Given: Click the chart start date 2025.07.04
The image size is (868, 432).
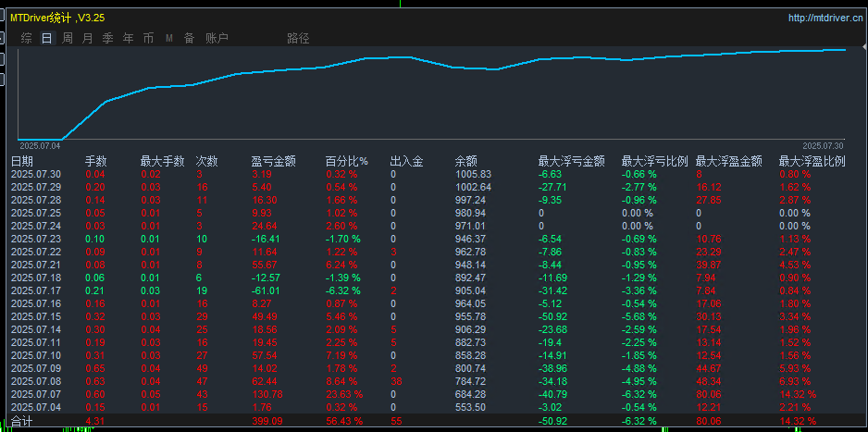Looking at the screenshot, I should point(40,146).
